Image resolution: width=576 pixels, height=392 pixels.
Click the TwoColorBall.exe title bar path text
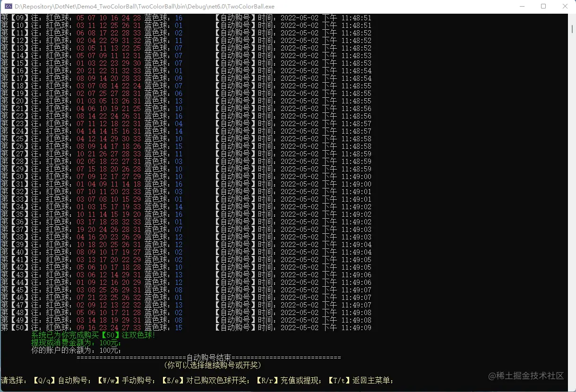pyautogui.click(x=145, y=7)
